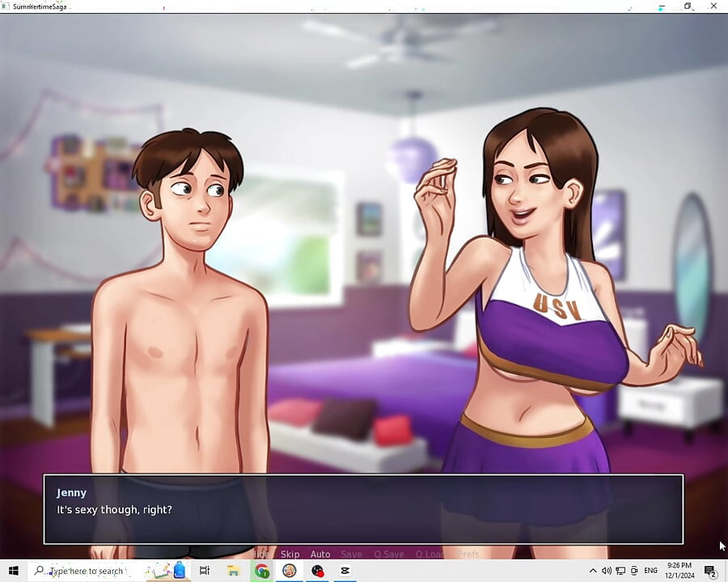Screen dimensions: 728x582
Task: Click Q.Save in the quick menu
Action: pyautogui.click(x=388, y=555)
